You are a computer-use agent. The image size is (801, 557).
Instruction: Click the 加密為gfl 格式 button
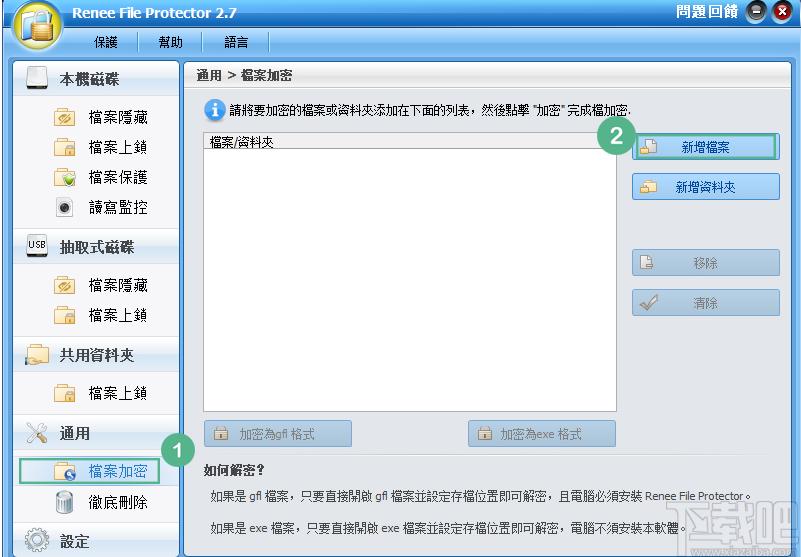(278, 434)
